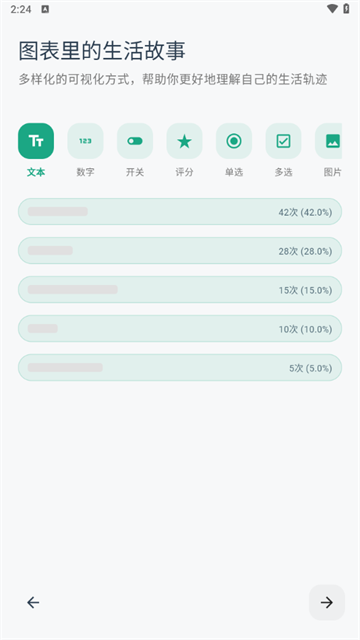Tap the Wi-Fi status icon

(x=332, y=9)
